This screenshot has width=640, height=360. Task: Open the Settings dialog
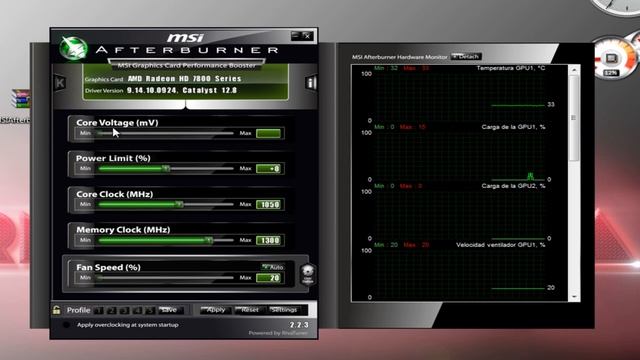284,310
